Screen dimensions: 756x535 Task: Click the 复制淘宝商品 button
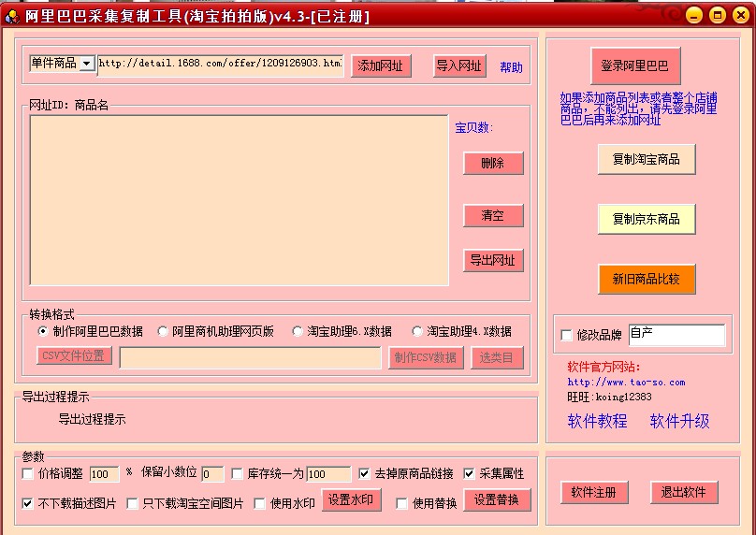(647, 159)
